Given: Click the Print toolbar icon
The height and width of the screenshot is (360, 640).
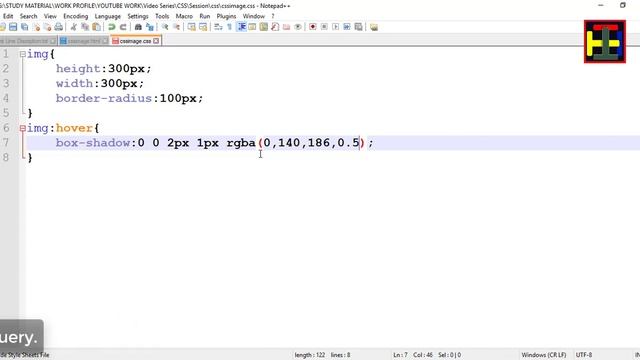Looking at the screenshot, I should (x=59, y=27).
